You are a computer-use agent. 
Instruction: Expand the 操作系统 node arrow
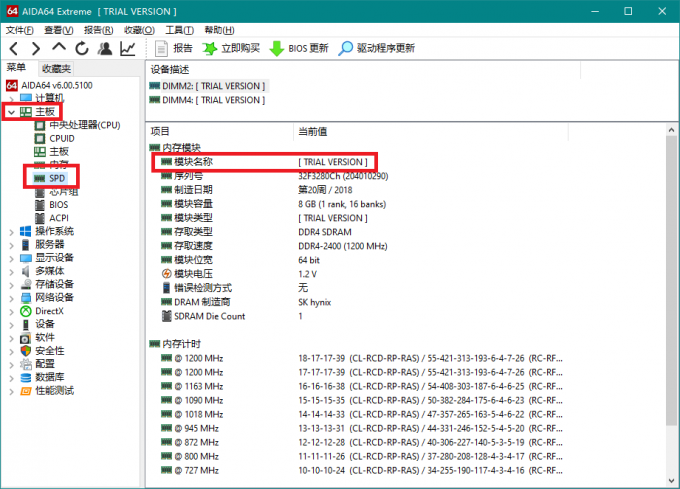coord(11,231)
